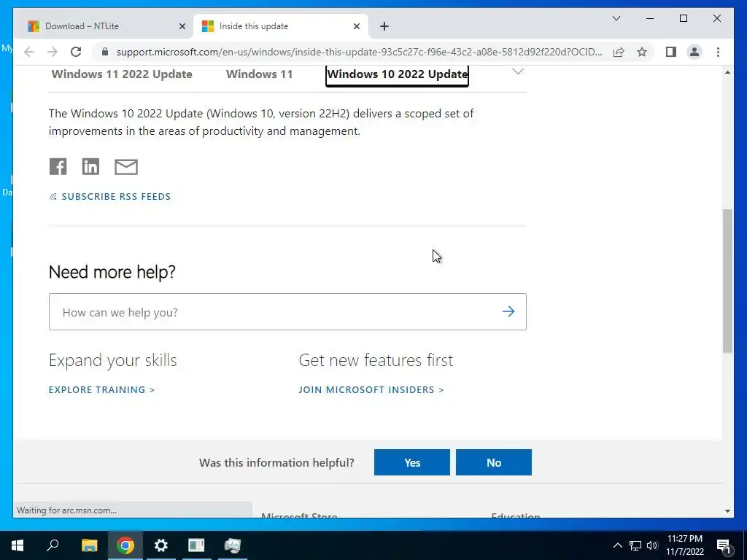
Task: Share the article on LinkedIn
Action: 90,167
